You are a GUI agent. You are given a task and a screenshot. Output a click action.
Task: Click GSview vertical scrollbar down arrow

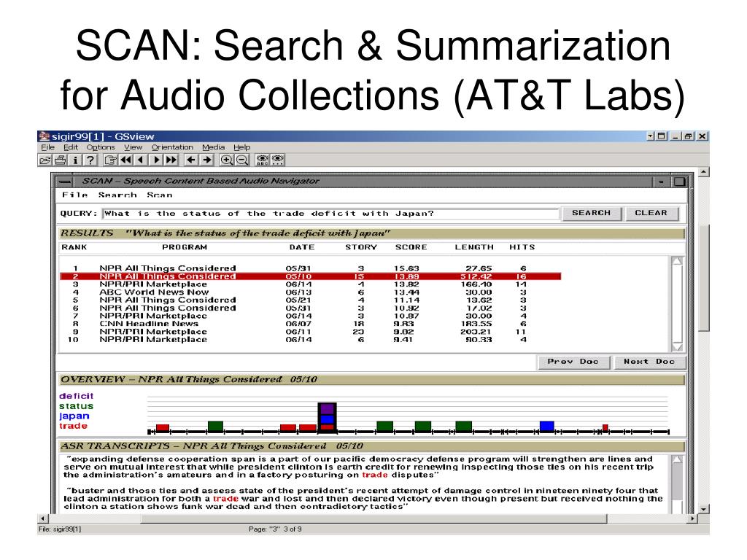(x=704, y=509)
